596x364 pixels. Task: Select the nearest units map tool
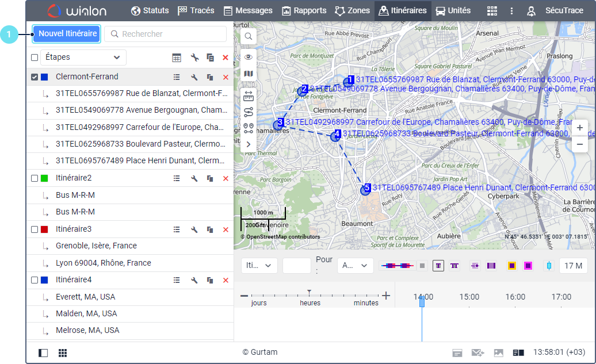[248, 128]
